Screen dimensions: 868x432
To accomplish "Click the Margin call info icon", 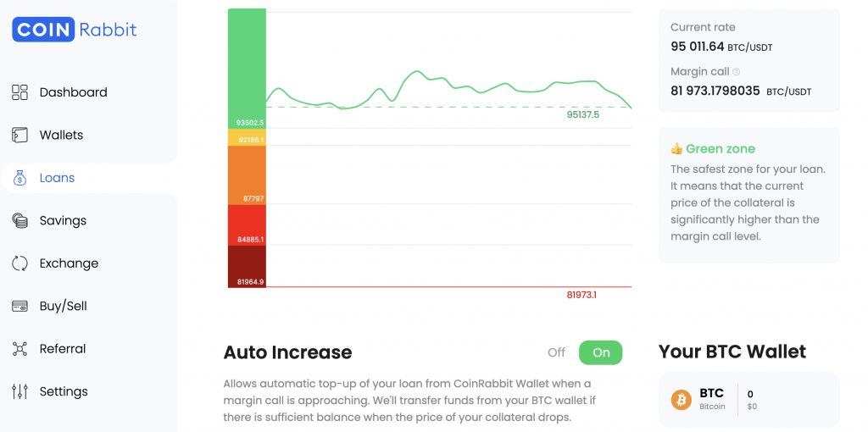I will click(736, 72).
